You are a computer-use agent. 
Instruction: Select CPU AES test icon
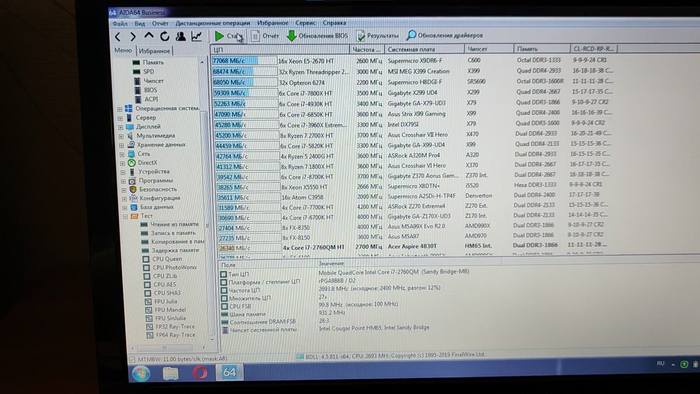(147, 284)
